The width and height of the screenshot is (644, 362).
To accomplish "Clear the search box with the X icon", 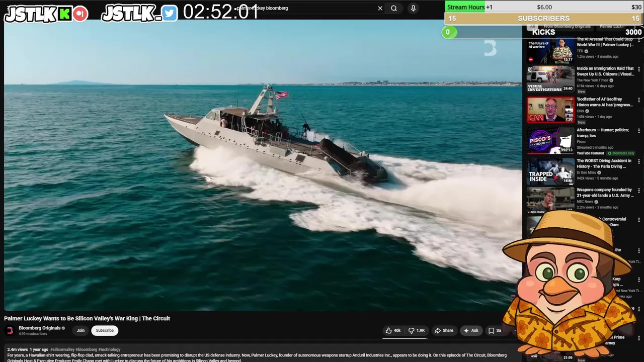I will pos(380,8).
